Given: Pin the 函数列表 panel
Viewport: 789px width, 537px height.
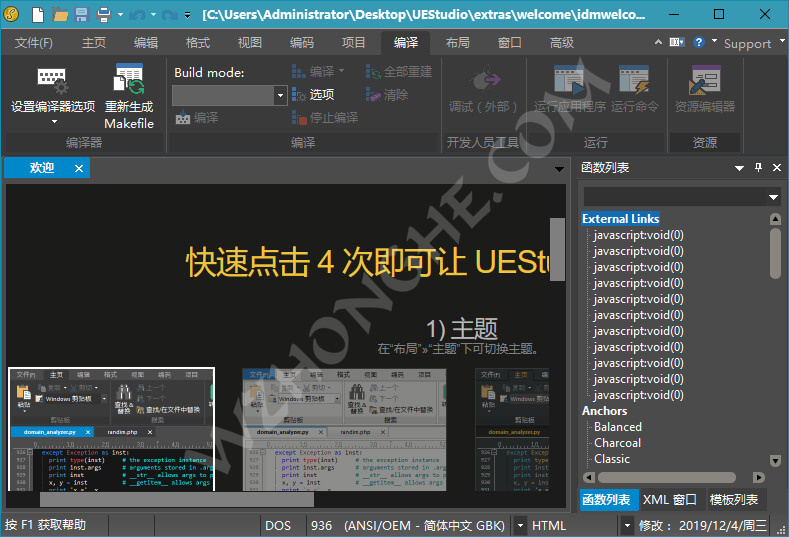Looking at the screenshot, I should (x=758, y=168).
